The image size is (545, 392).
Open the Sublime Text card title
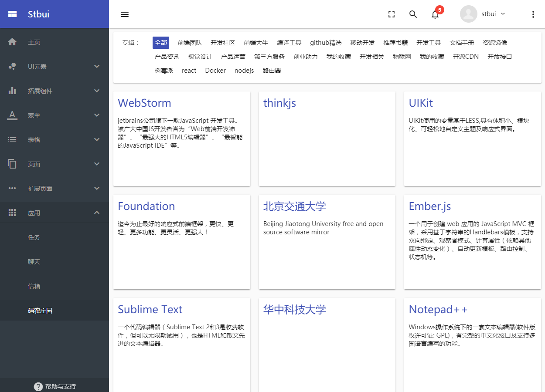150,309
